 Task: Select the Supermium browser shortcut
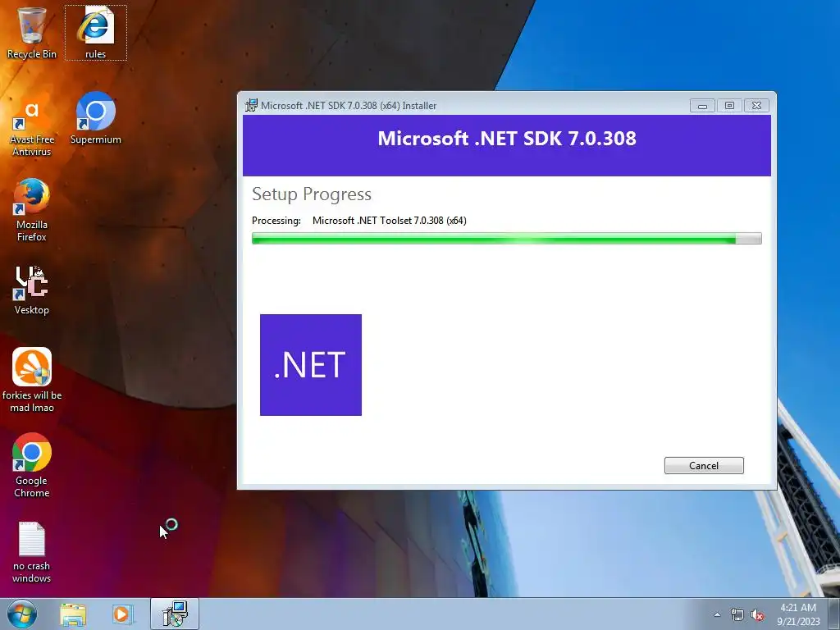(x=95, y=119)
